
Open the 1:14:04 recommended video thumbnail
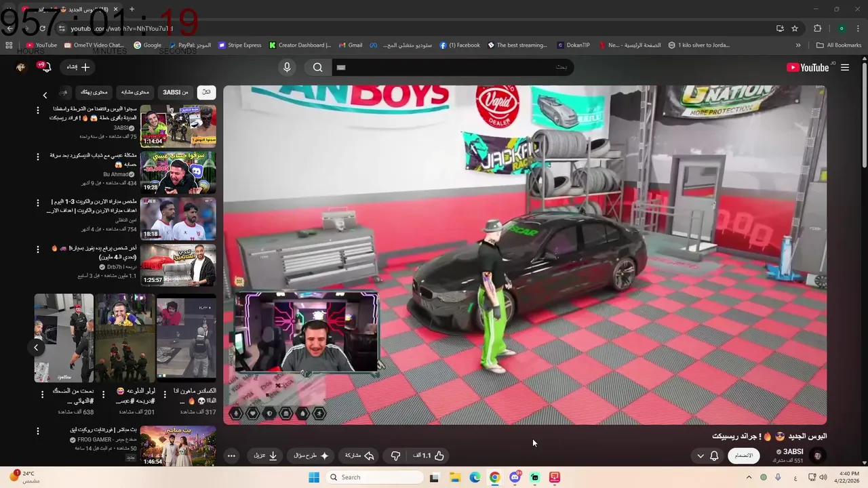coord(178,125)
